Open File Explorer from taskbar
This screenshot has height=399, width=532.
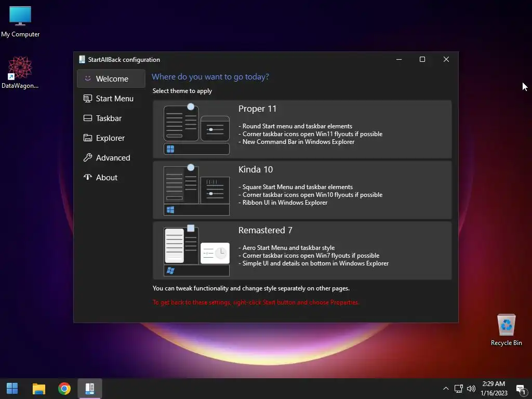(38, 389)
